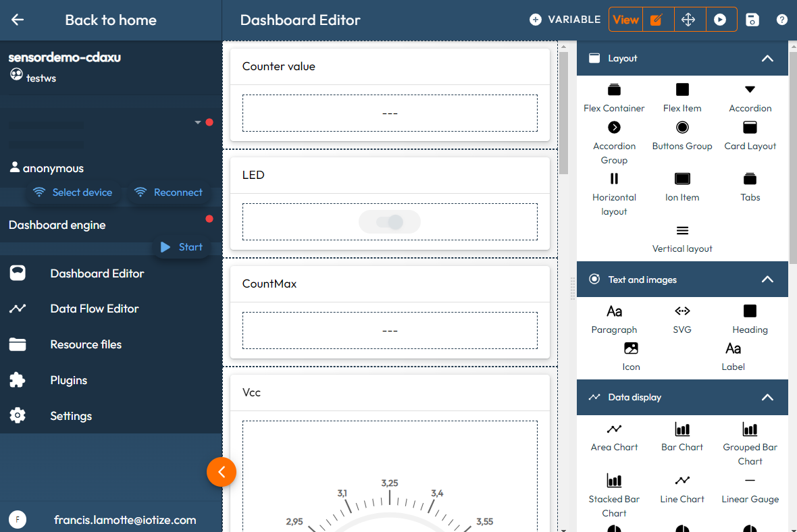Collapse the sidebar with the orange chevron
The height and width of the screenshot is (532, 797).
click(222, 472)
